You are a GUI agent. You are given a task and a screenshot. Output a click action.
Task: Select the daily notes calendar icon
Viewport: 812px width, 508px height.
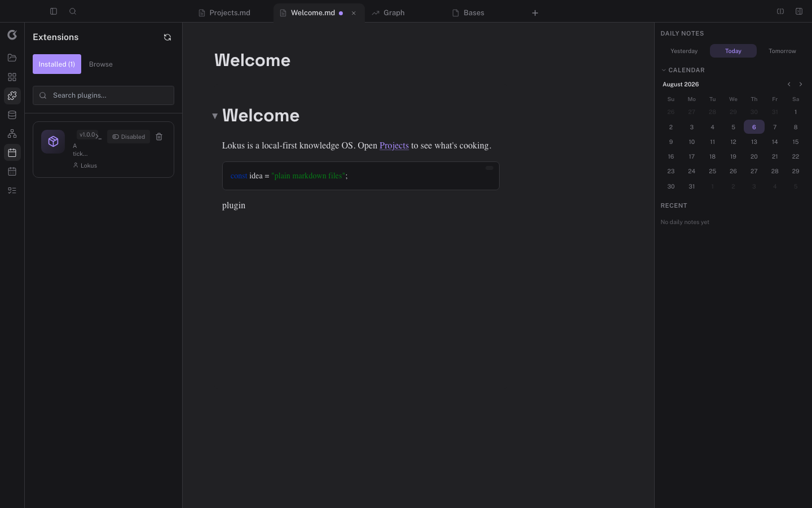12,152
